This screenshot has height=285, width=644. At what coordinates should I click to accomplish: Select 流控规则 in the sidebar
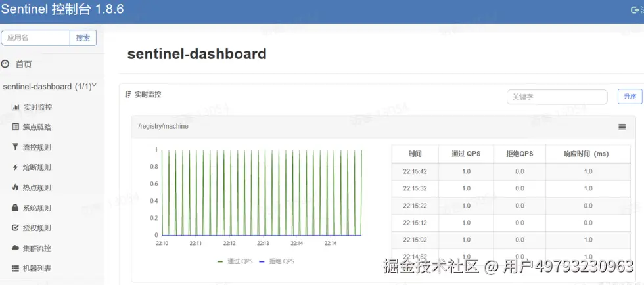click(37, 147)
